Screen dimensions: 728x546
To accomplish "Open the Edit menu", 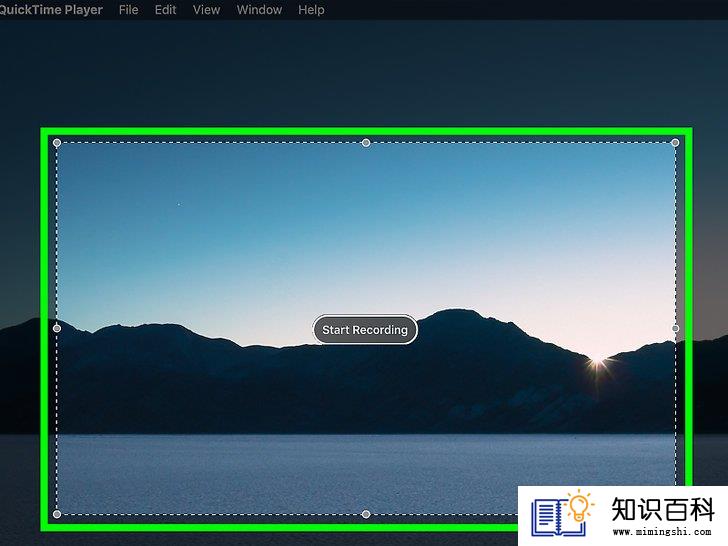I will click(x=165, y=10).
